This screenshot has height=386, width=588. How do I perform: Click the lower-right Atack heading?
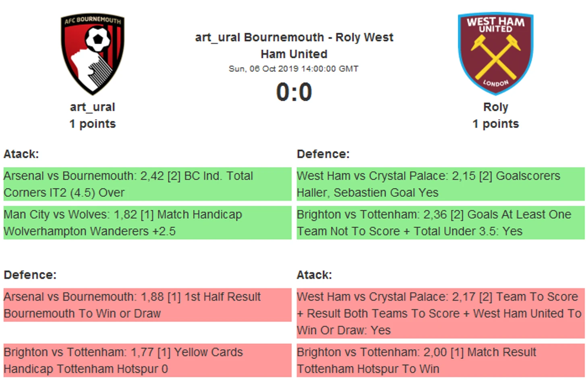click(314, 275)
